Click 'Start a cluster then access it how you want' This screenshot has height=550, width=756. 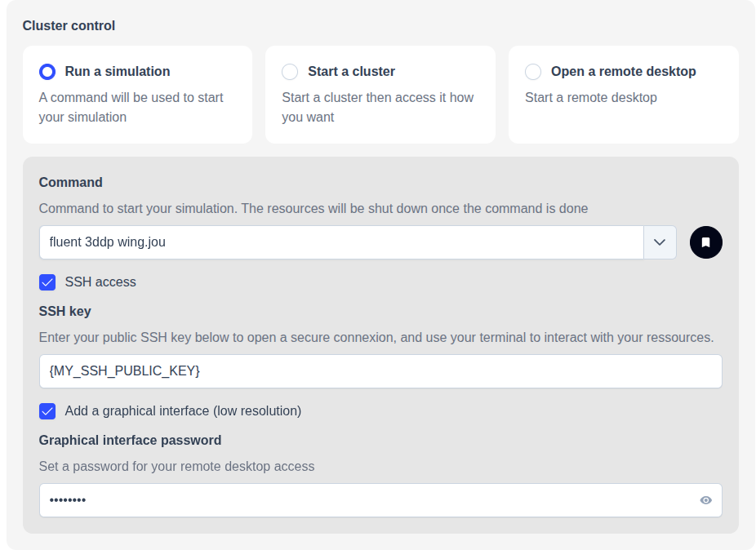pyautogui.click(x=377, y=107)
